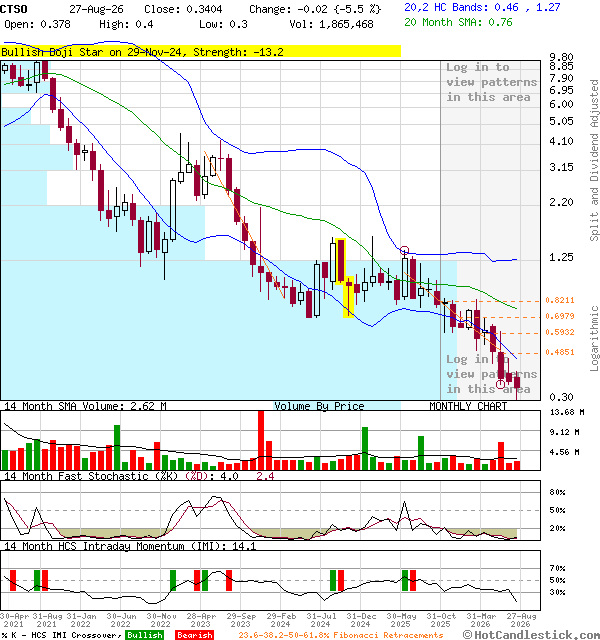Click the 31-Dec 2024 date label
Screen dimensions: 600x640
pyautogui.click(x=361, y=620)
